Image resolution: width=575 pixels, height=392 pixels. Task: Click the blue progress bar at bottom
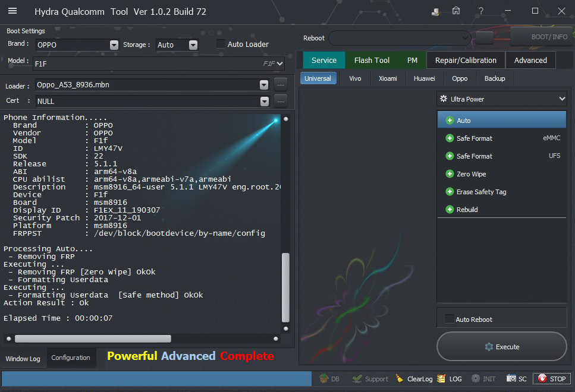tap(156, 378)
